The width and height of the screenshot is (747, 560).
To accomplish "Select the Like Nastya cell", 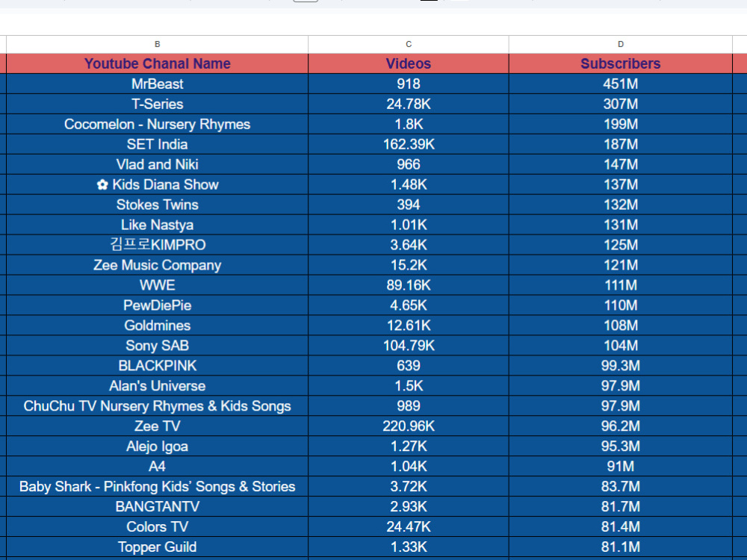I will [x=157, y=225].
